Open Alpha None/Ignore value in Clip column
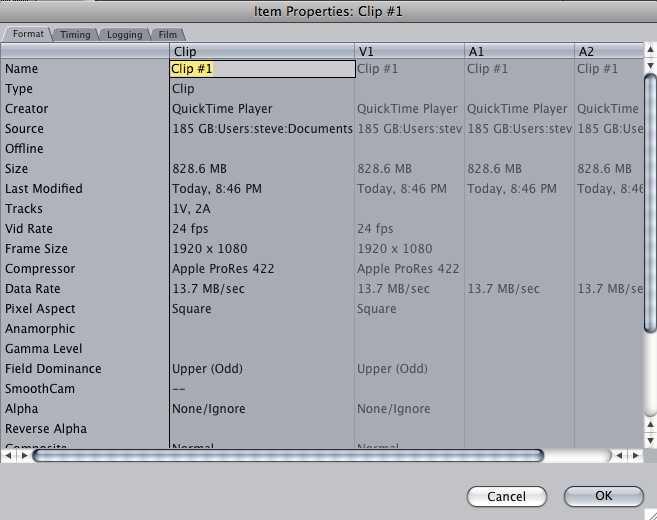This screenshot has height=520, width=657. pyautogui.click(x=208, y=409)
